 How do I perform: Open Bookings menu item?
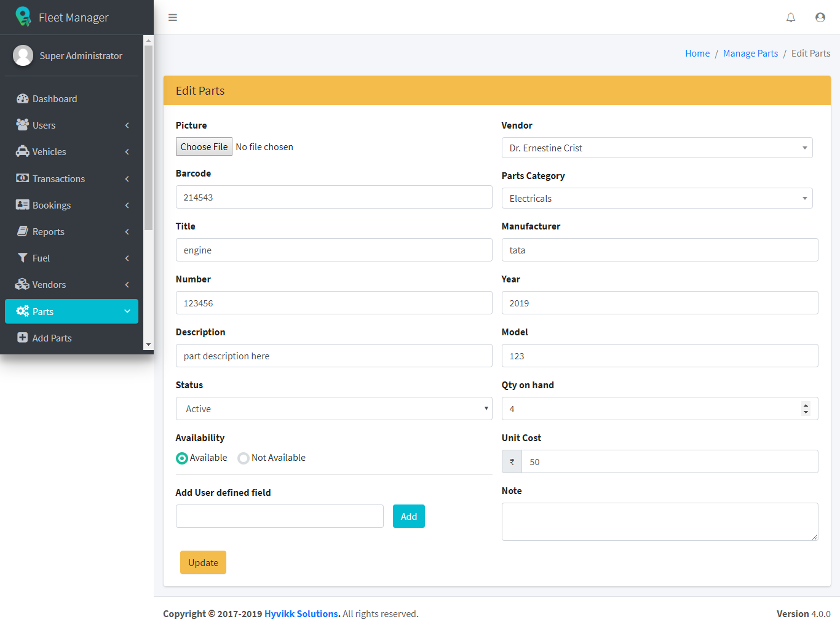[71, 205]
